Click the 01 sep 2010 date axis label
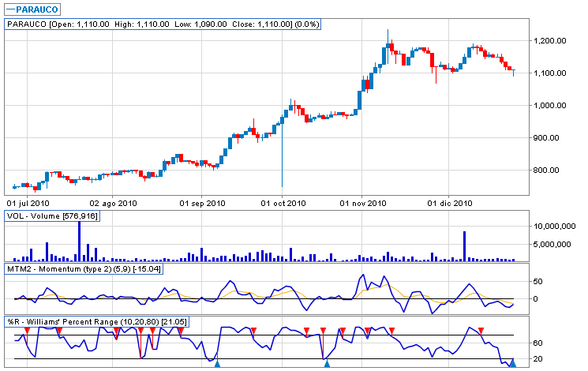The image size is (588, 371). [x=202, y=203]
